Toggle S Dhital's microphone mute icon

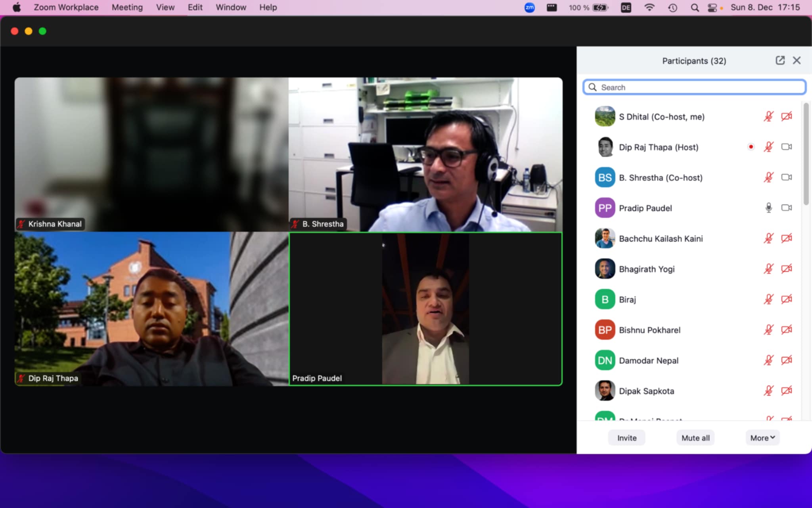pos(768,116)
